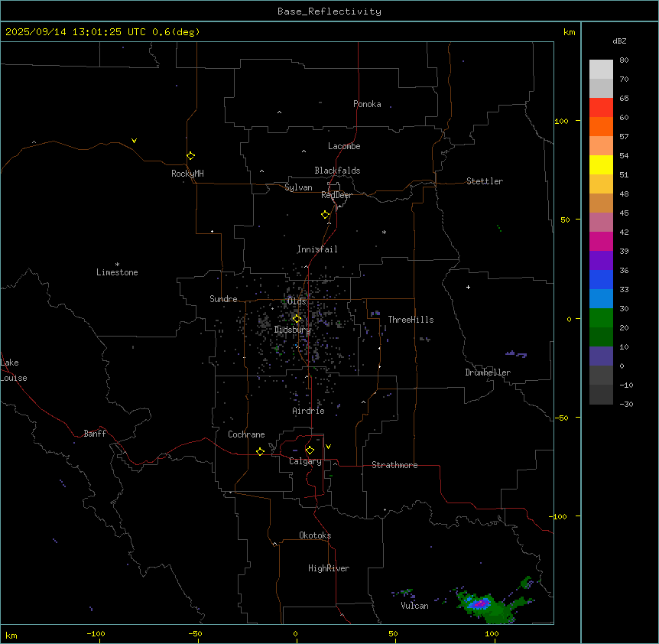
Task: Select the HighRiver city label
Action: [329, 568]
